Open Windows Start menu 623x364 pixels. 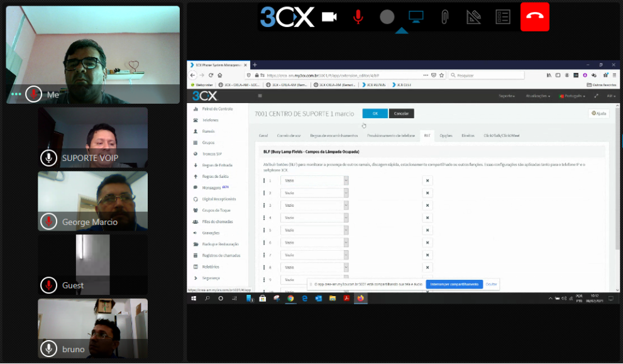(x=194, y=299)
